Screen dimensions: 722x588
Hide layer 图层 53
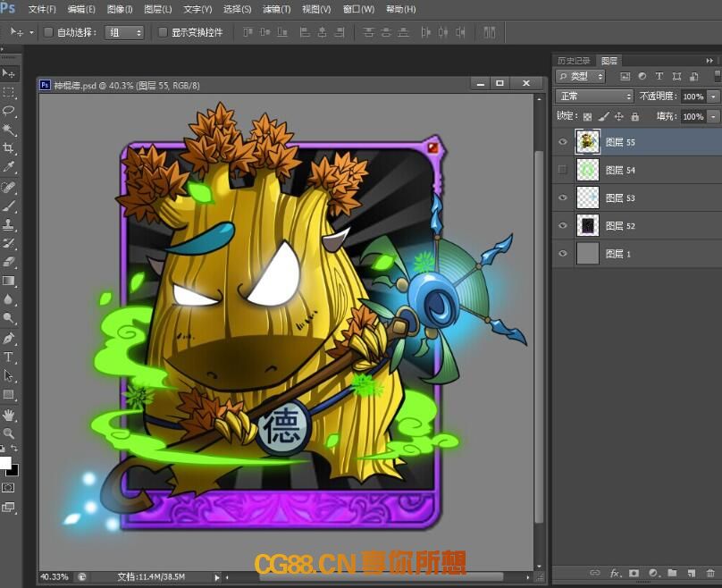click(563, 197)
